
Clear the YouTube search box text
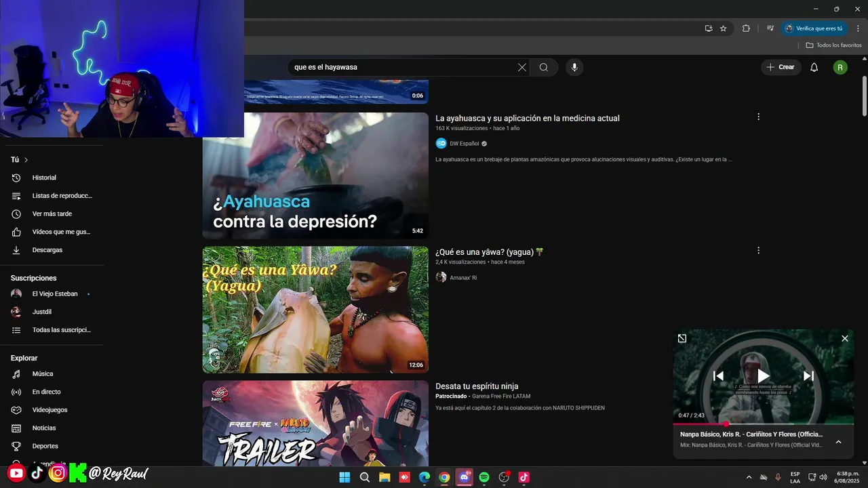521,67
